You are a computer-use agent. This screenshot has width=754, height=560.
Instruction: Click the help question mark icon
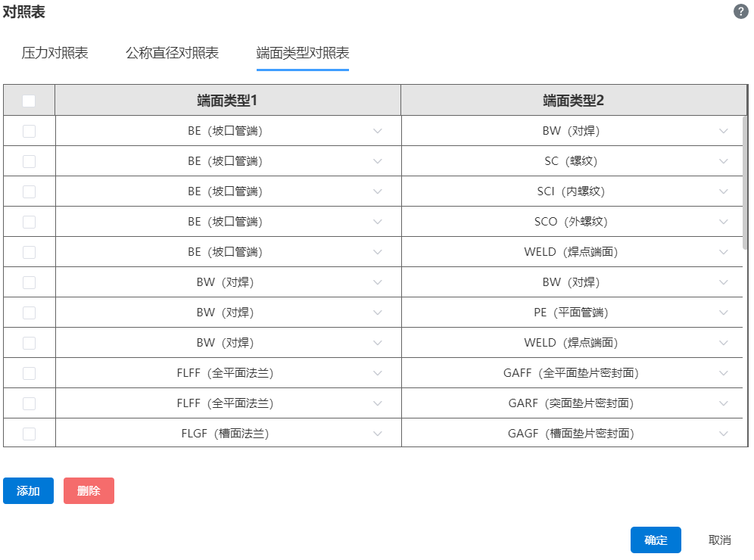point(741,11)
